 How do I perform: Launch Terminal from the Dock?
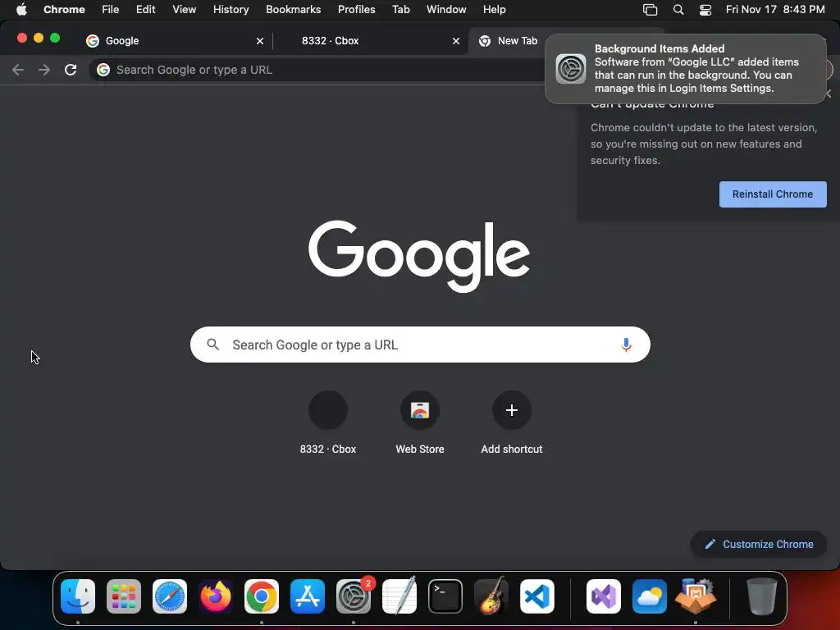tap(445, 596)
